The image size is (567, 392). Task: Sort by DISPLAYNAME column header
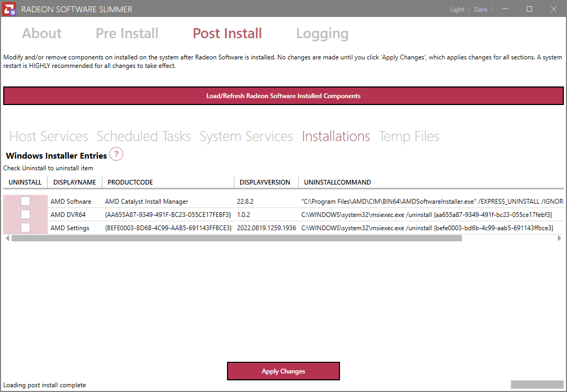pos(75,182)
